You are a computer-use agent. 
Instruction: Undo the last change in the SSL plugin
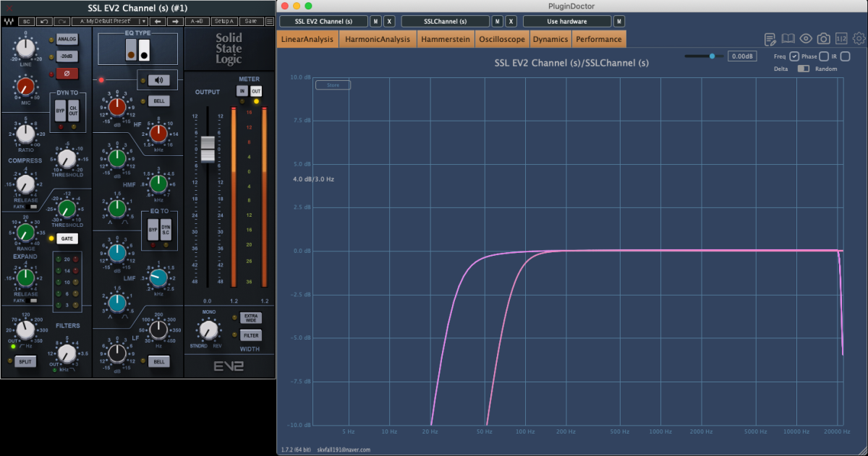(x=44, y=22)
